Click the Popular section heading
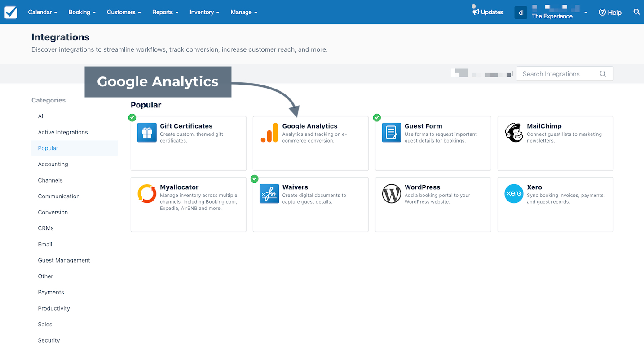Image resolution: width=644 pixels, height=352 pixels. pos(146,105)
